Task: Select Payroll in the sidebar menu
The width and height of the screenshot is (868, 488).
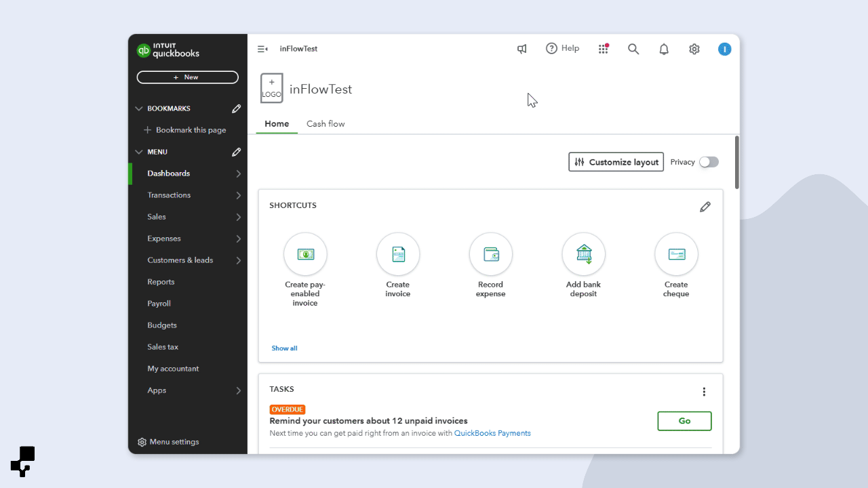Action: (x=159, y=303)
